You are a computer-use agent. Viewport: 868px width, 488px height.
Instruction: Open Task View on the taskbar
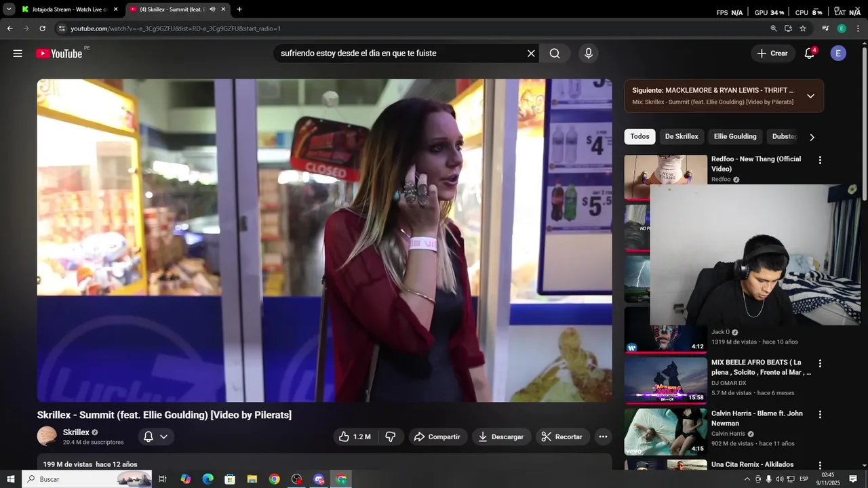(x=163, y=479)
